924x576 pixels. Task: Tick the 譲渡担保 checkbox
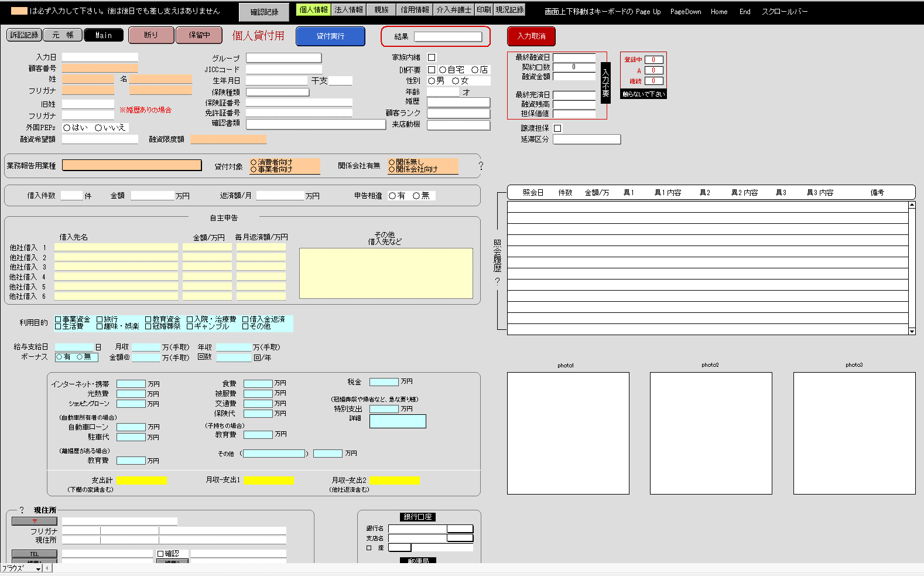tap(557, 128)
